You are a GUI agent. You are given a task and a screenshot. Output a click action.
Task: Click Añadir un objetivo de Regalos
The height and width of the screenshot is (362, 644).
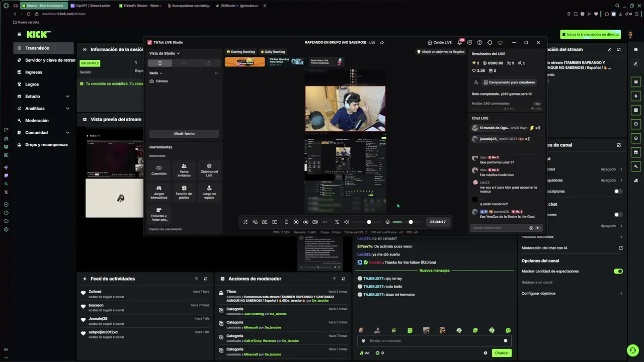[x=440, y=52]
